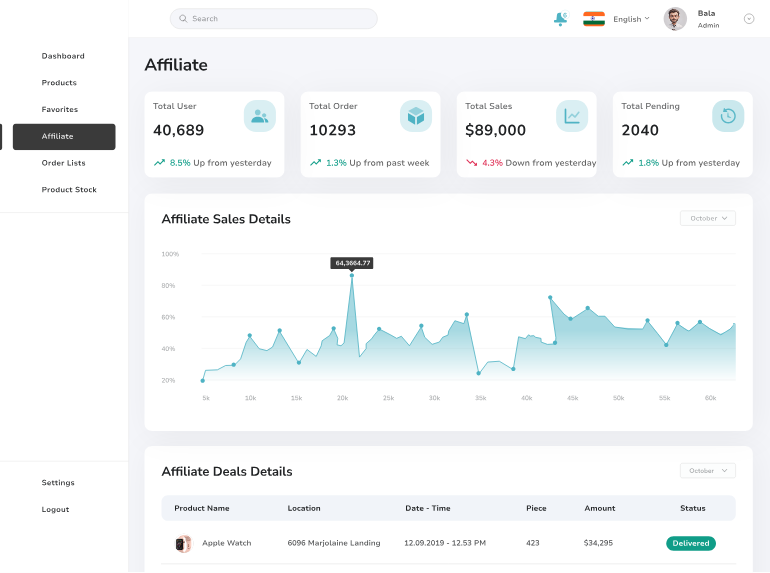Expand the profile menu arrow beside Bala
This screenshot has height=573, width=770.
tap(749, 19)
